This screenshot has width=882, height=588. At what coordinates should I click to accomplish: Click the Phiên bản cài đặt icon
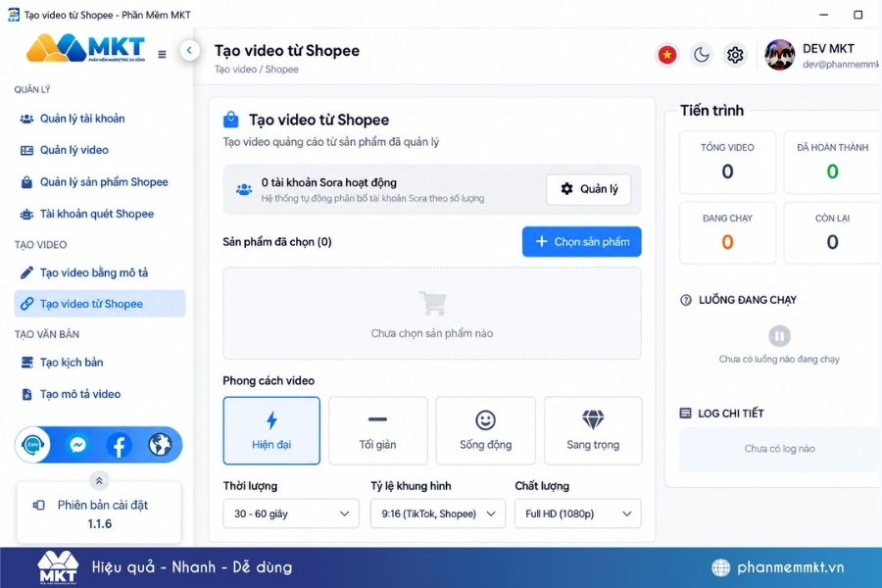point(39,505)
